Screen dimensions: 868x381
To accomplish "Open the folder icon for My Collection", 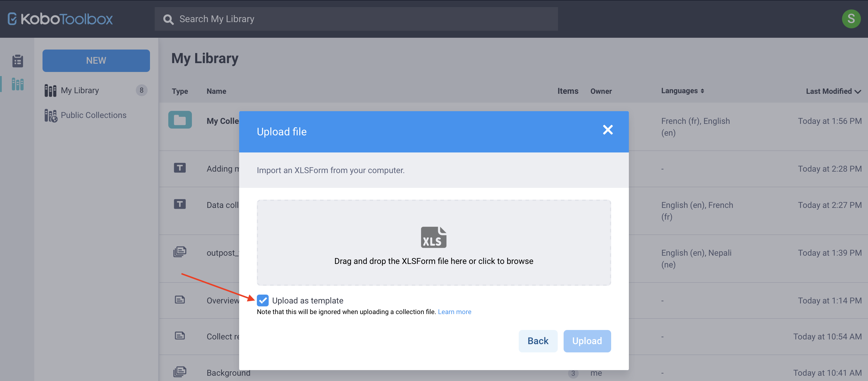I will [180, 120].
